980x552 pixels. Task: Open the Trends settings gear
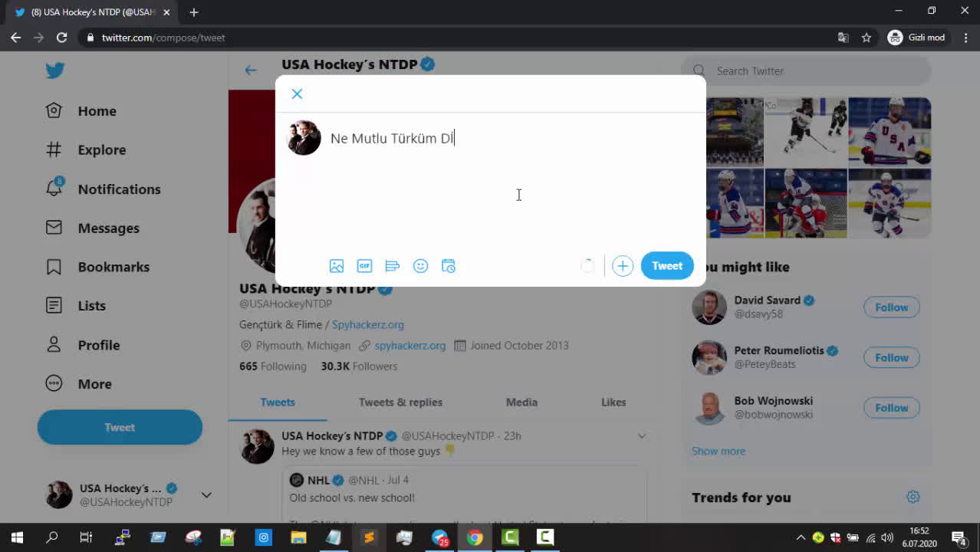click(913, 496)
